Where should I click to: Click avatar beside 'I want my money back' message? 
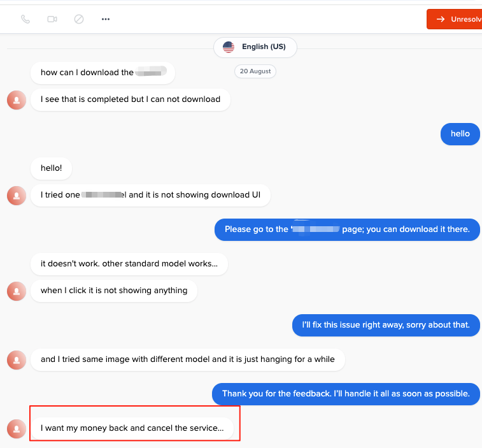point(17,429)
